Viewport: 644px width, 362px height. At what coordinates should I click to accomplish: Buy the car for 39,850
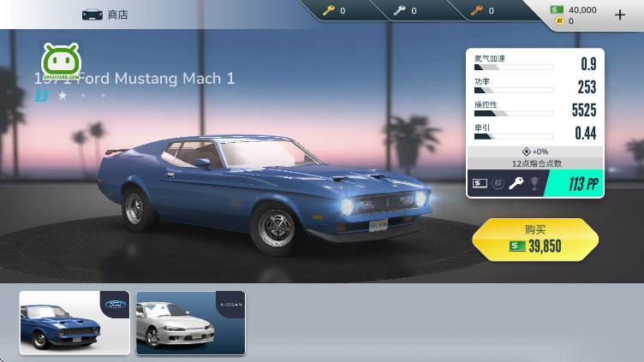pyautogui.click(x=535, y=240)
